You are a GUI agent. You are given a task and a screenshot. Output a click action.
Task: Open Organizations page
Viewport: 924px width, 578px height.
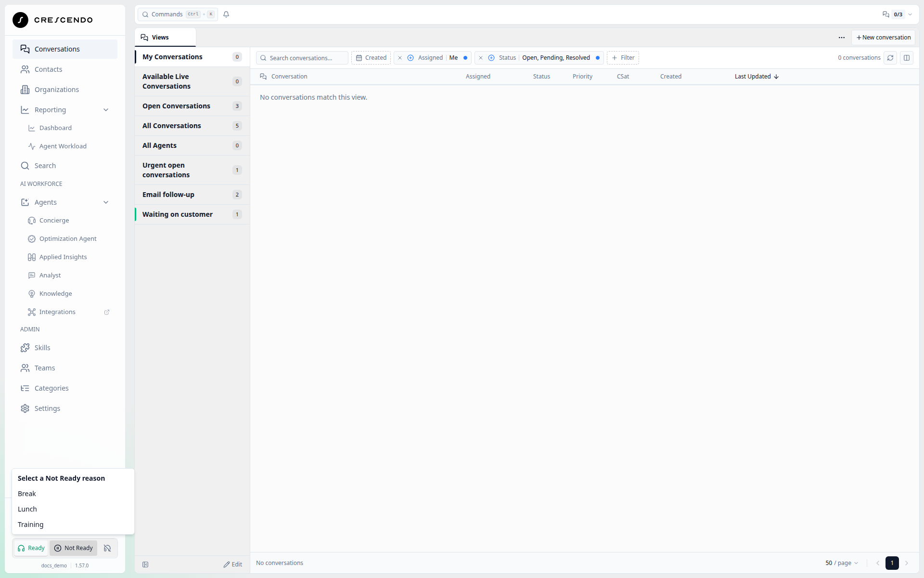coord(65,90)
